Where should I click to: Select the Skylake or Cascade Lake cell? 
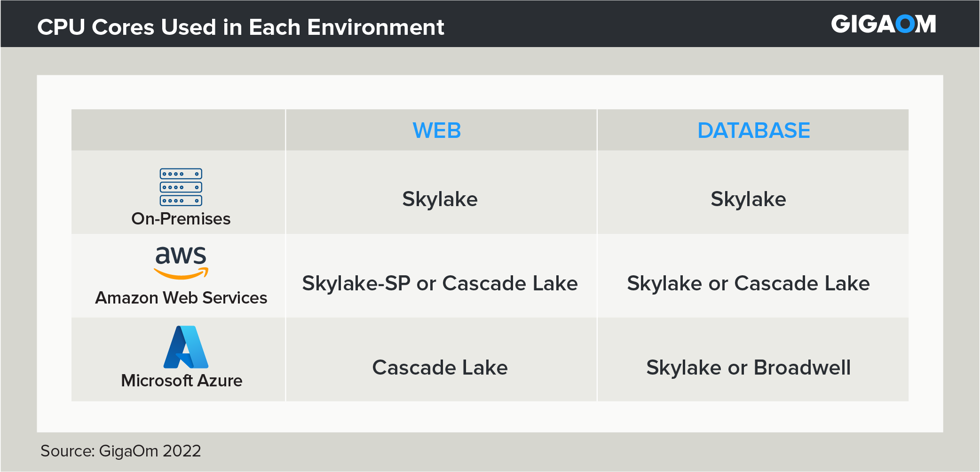pos(748,283)
